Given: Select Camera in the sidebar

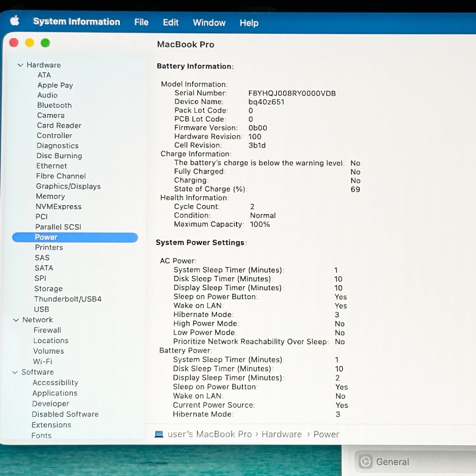Looking at the screenshot, I should pos(51,116).
